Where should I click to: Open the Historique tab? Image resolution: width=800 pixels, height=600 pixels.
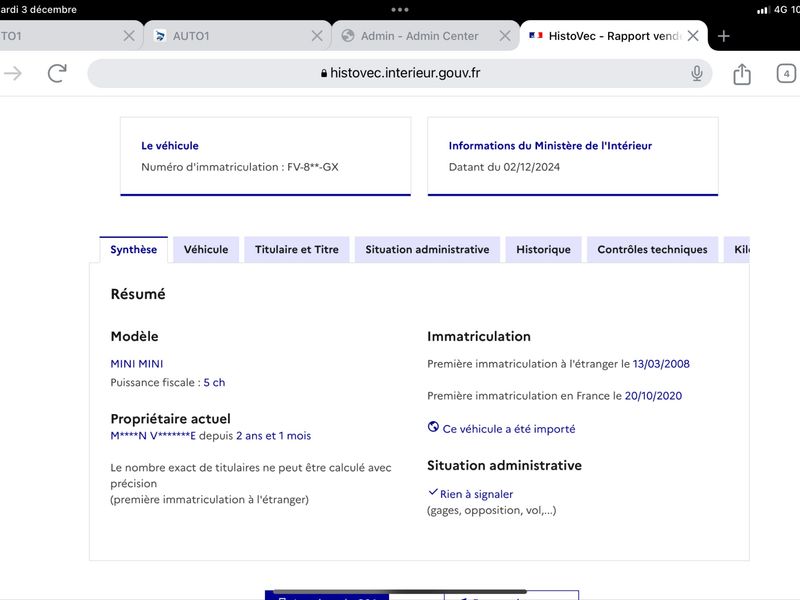543,249
